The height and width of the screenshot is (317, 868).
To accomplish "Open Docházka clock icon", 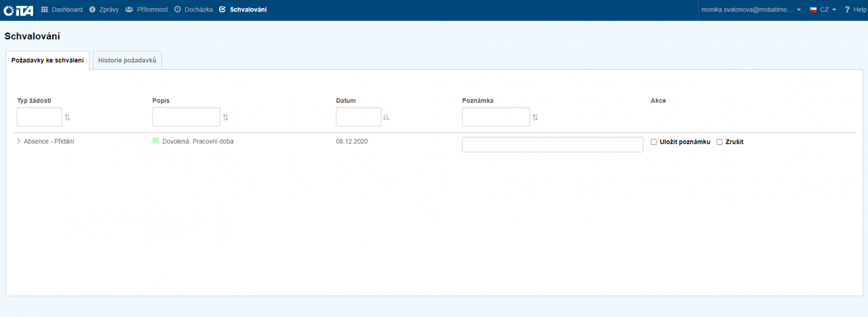I will click(178, 9).
